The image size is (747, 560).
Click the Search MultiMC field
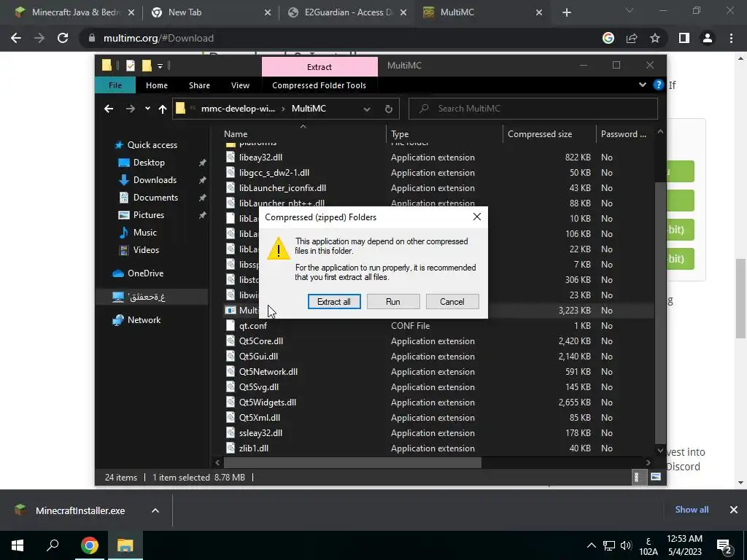tap(533, 109)
